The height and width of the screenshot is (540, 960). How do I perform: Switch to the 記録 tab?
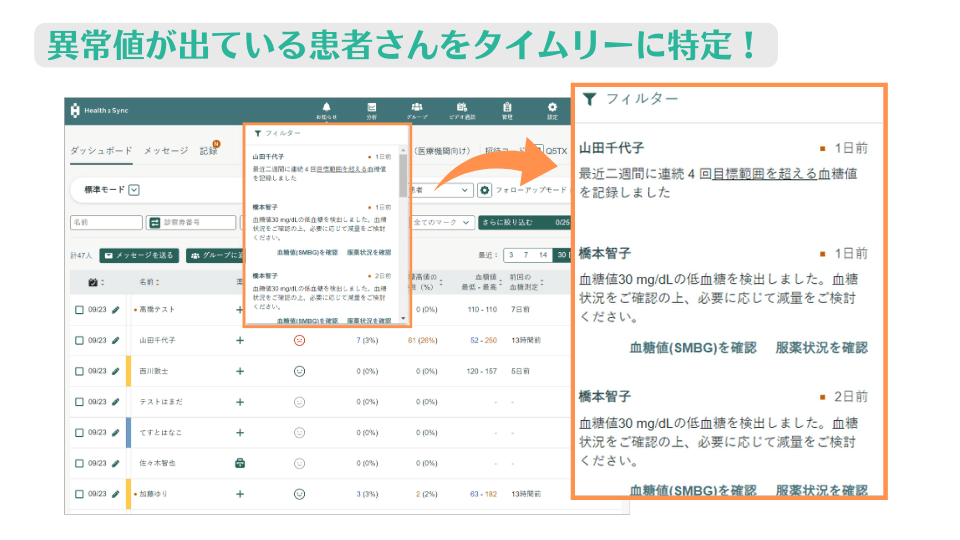coord(208,151)
